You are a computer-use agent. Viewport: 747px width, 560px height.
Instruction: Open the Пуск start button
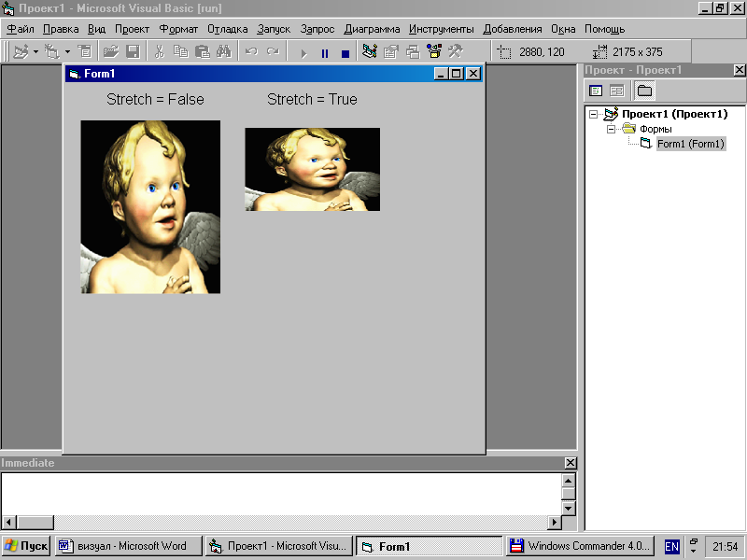(26, 546)
